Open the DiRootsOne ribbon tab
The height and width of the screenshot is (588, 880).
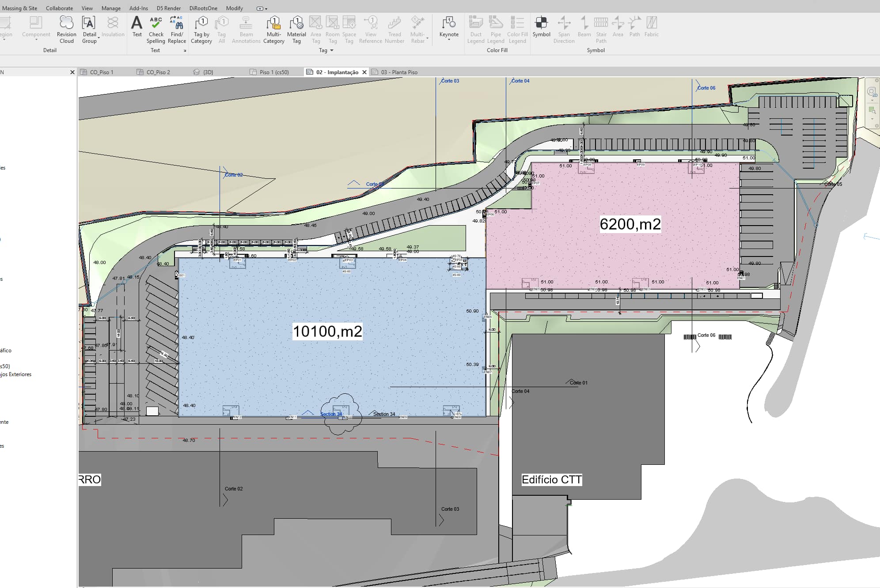point(203,8)
